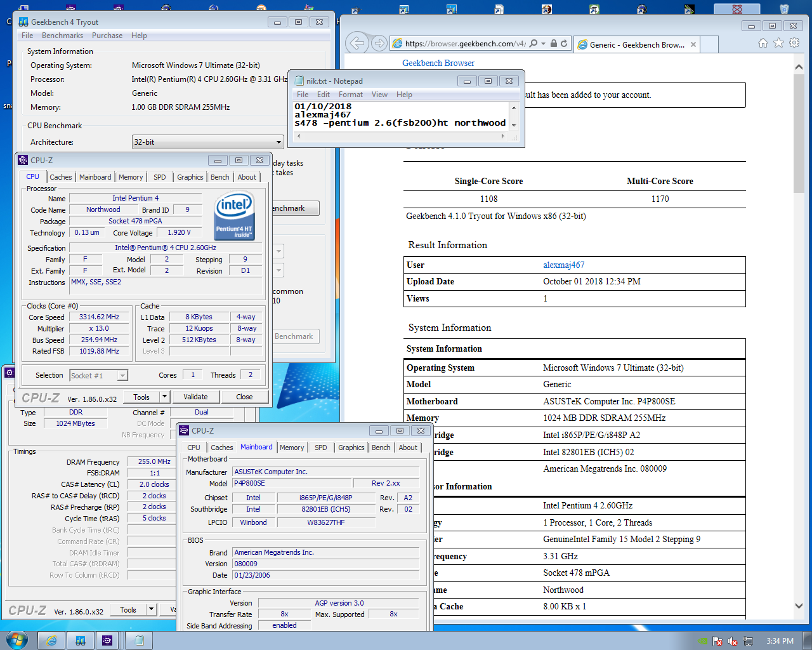
Task: Go back in Internet Explorer
Action: pos(358,43)
